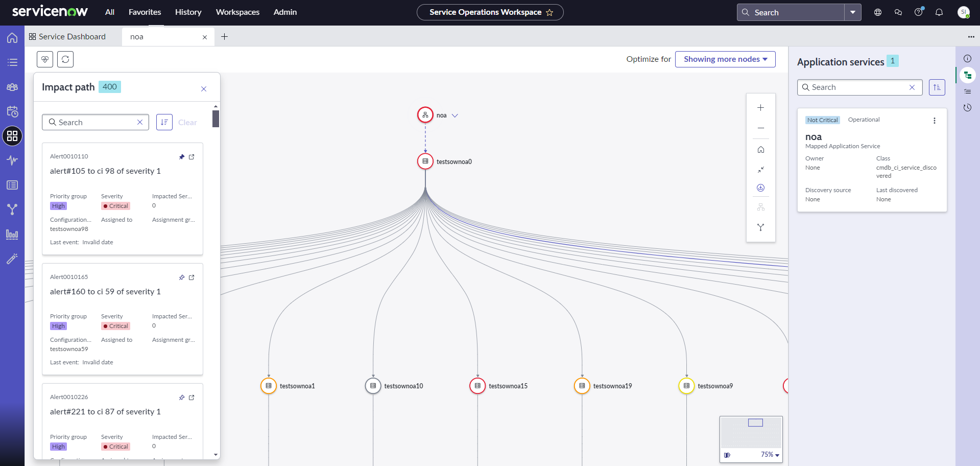Image resolution: width=980 pixels, height=466 pixels.
Task: Sort the Impact path alerts
Action: [x=164, y=122]
